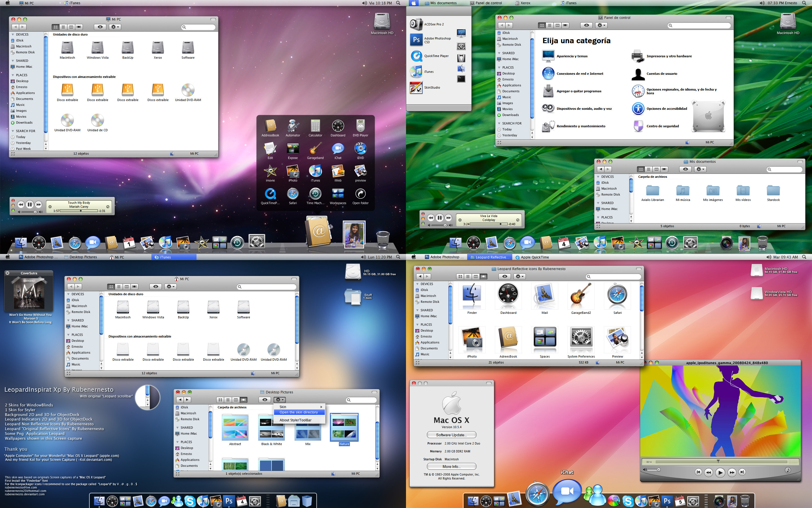Select Xerox tab in top-right menu bar
The height and width of the screenshot is (508, 812).
point(523,3)
